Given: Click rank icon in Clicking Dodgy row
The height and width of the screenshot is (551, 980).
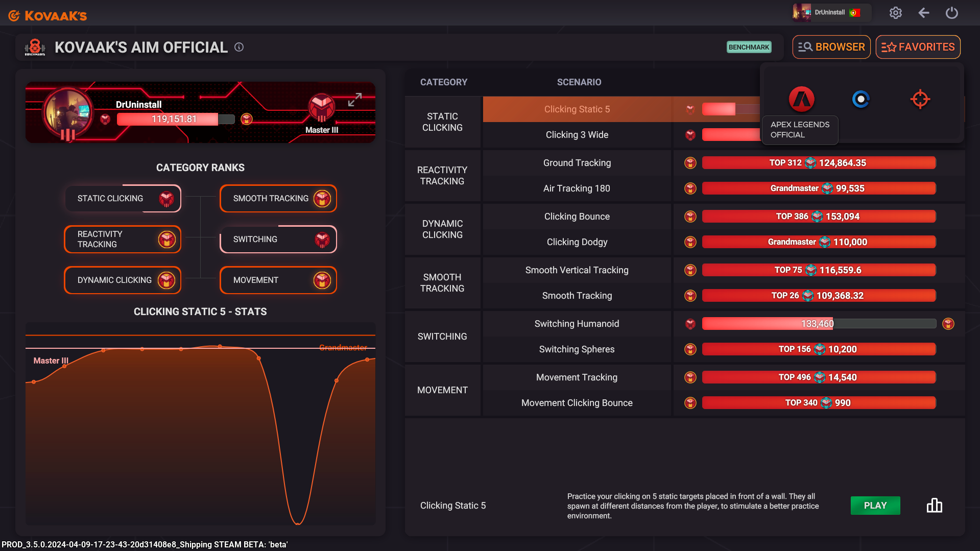Looking at the screenshot, I should pos(690,242).
